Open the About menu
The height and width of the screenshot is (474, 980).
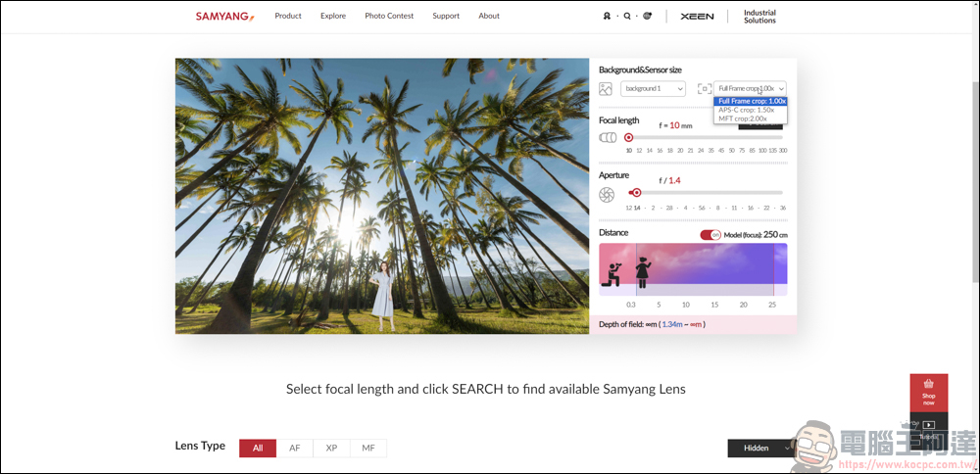(489, 17)
